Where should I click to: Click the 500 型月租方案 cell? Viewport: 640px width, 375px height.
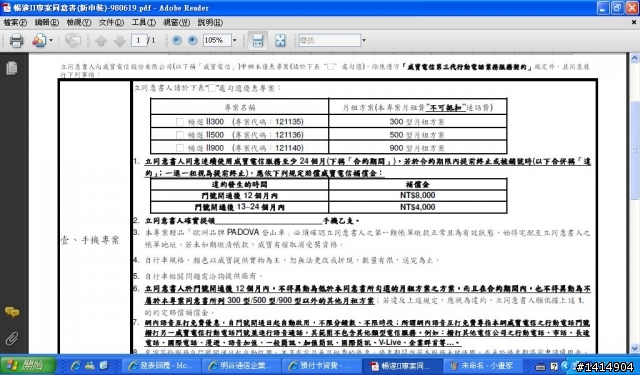[x=417, y=135]
